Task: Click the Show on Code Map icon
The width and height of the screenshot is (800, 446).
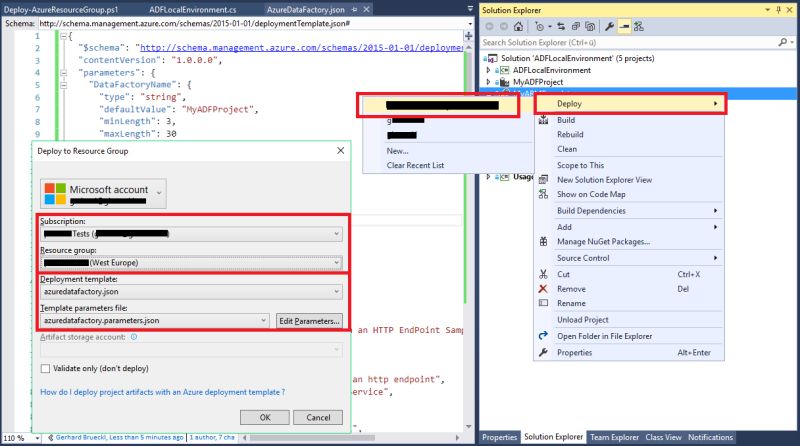Action: (543, 194)
